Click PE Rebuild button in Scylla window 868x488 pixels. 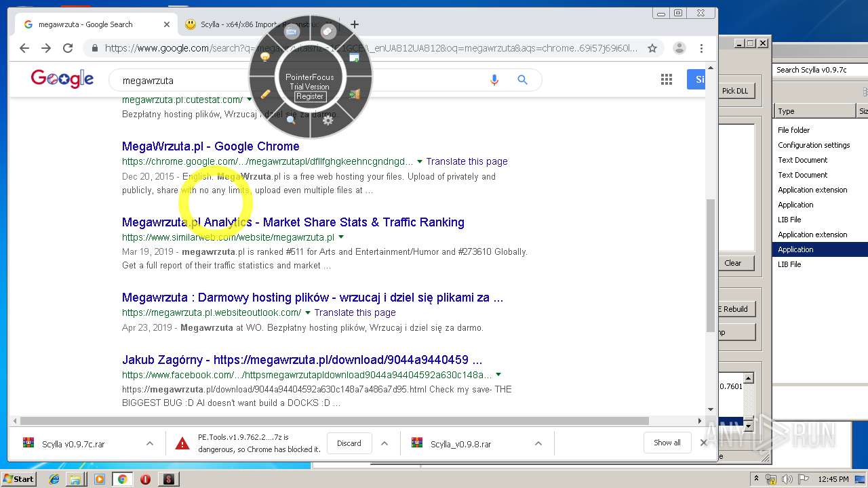736,309
